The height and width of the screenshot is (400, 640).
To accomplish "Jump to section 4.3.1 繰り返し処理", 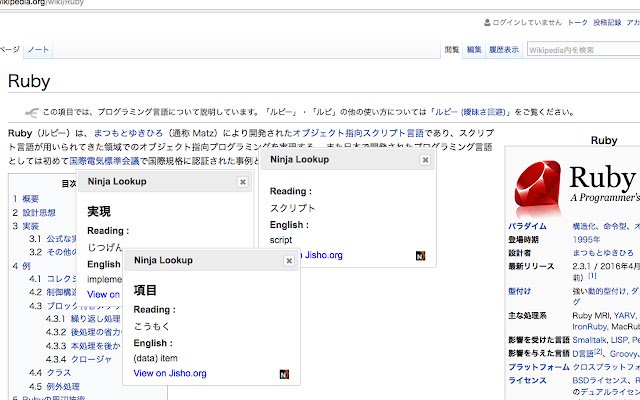I will [83, 319].
